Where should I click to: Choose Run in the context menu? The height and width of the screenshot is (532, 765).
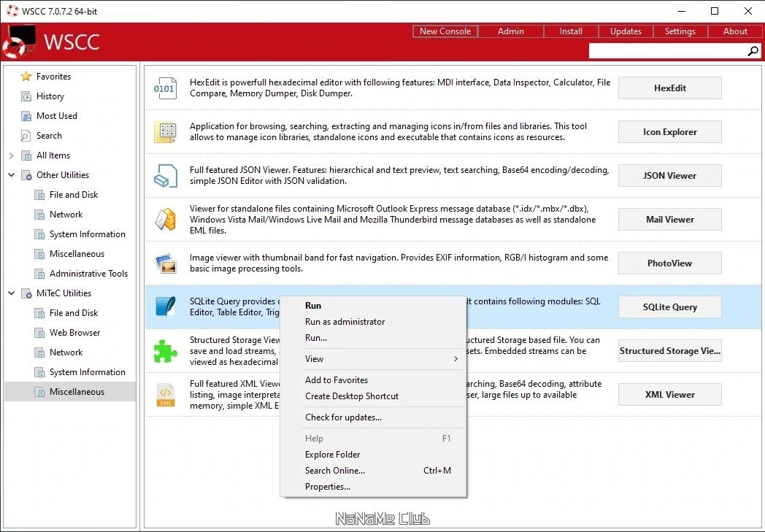(373, 306)
